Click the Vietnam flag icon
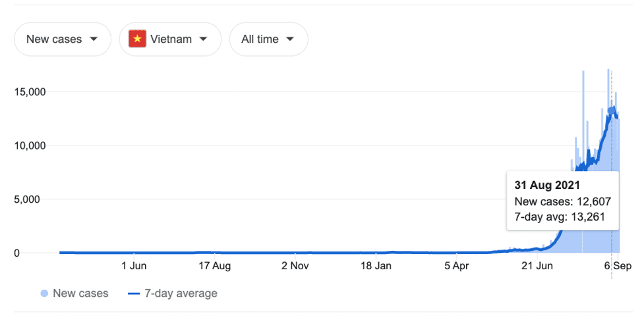Viewport: 644px width, 318px height. point(138,39)
